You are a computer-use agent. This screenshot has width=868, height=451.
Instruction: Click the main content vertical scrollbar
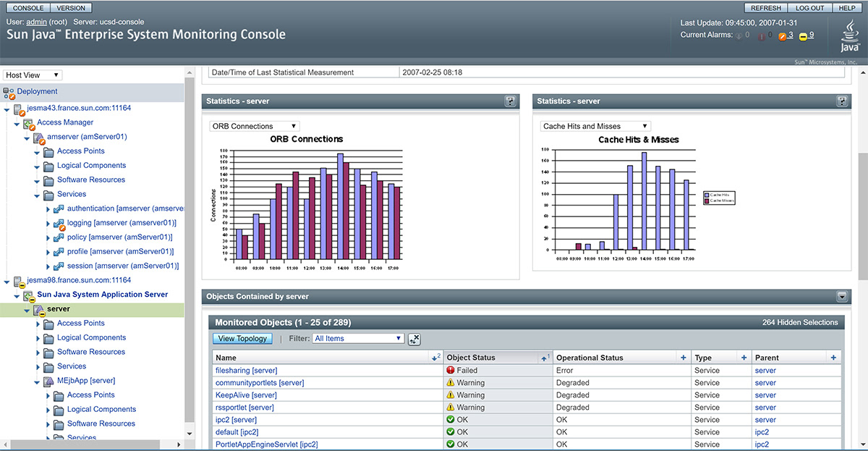tap(862, 217)
